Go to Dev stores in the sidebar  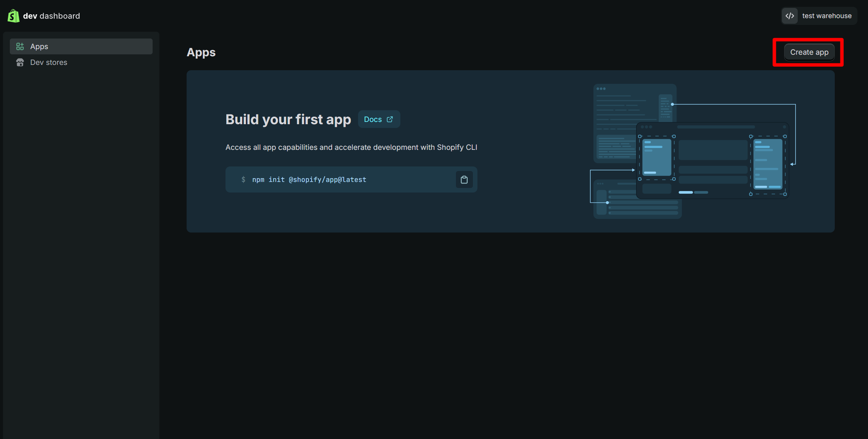(x=49, y=62)
